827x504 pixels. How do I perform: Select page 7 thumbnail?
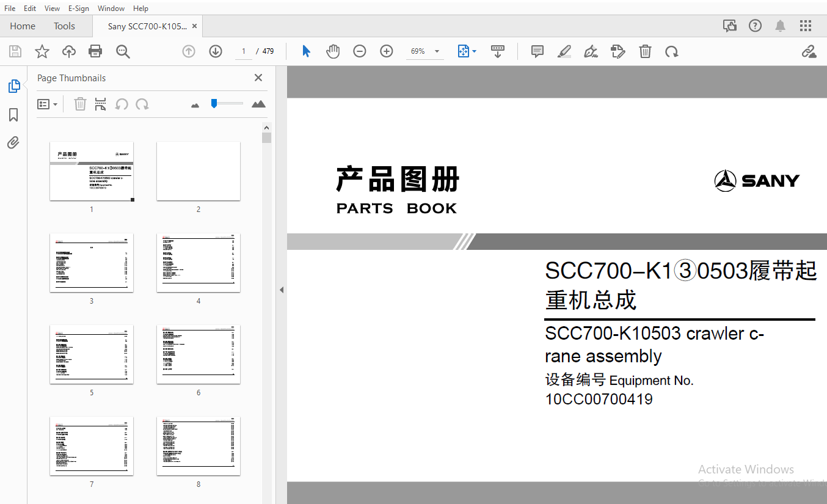92,446
